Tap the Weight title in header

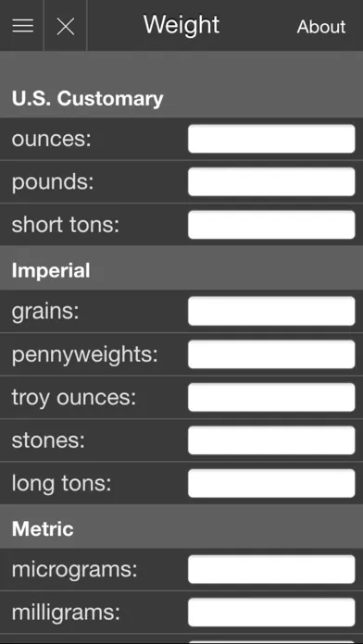tap(181, 25)
